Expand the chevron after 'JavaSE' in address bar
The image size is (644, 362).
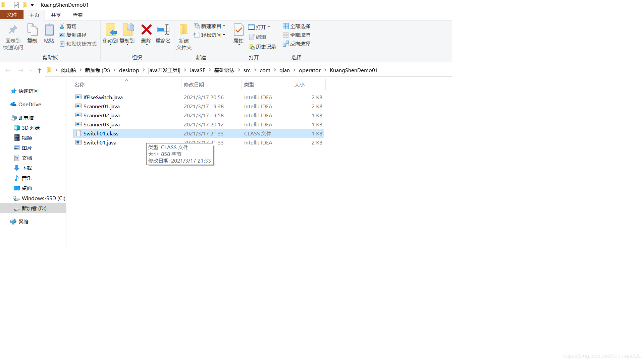[x=210, y=70]
